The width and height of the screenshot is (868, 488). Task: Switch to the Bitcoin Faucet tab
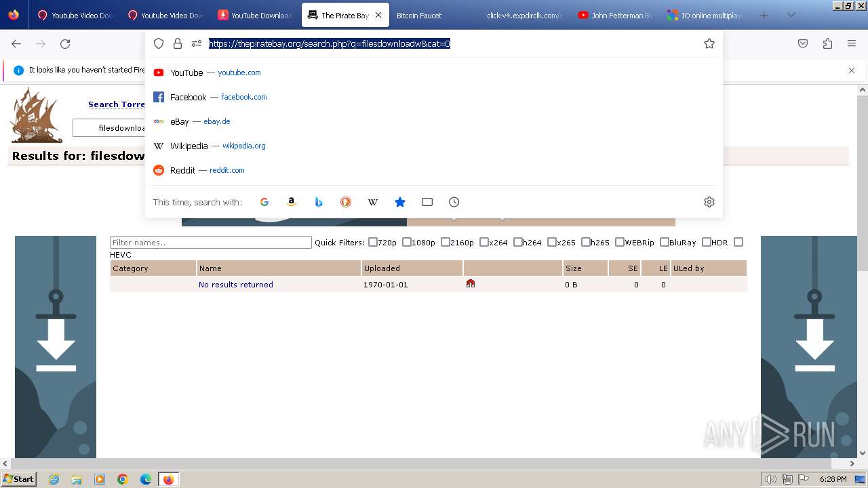tap(434, 15)
